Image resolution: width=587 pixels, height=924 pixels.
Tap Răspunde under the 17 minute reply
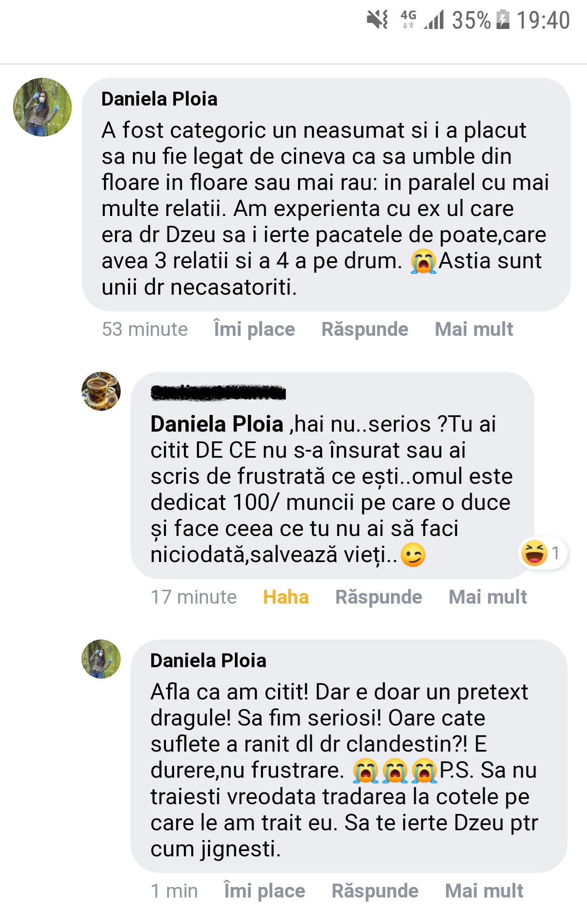pyautogui.click(x=379, y=597)
